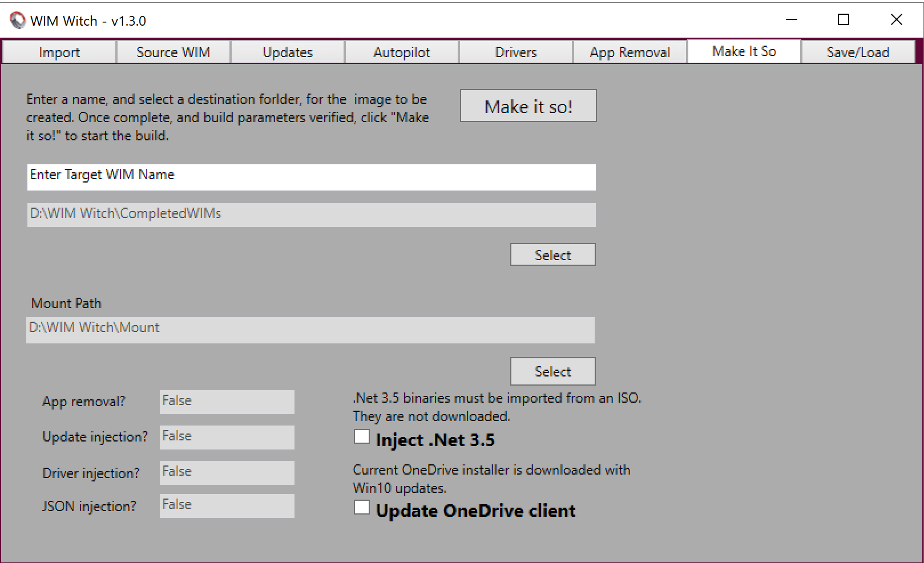This screenshot has height=563, width=924.
Task: Click the 'Update injection?' label
Action: 95,437
